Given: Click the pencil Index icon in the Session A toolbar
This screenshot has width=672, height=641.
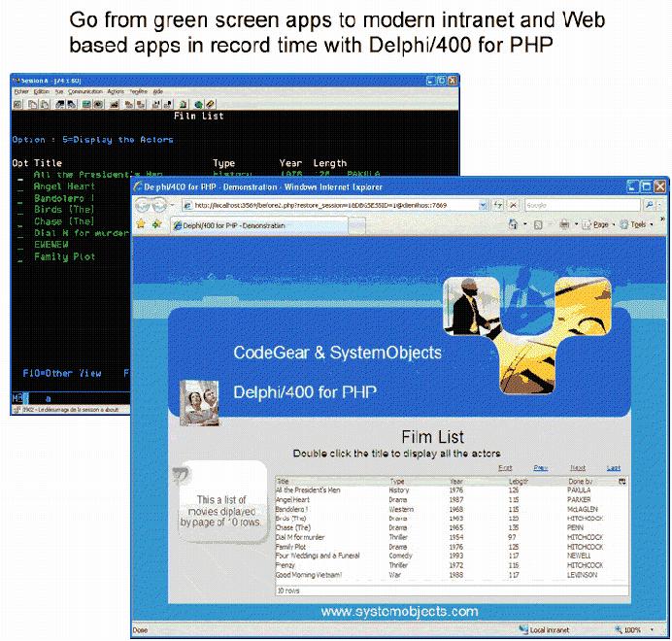Looking at the screenshot, I should (x=210, y=104).
